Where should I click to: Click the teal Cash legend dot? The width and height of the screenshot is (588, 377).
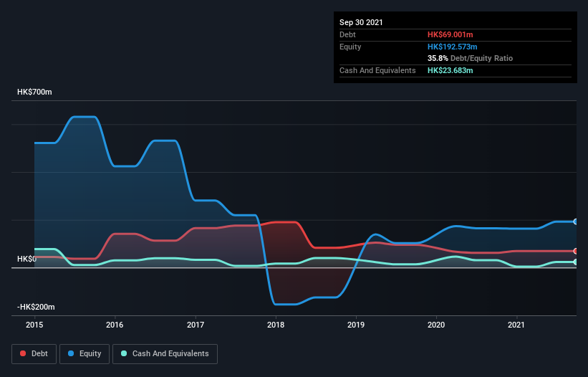[124, 353]
